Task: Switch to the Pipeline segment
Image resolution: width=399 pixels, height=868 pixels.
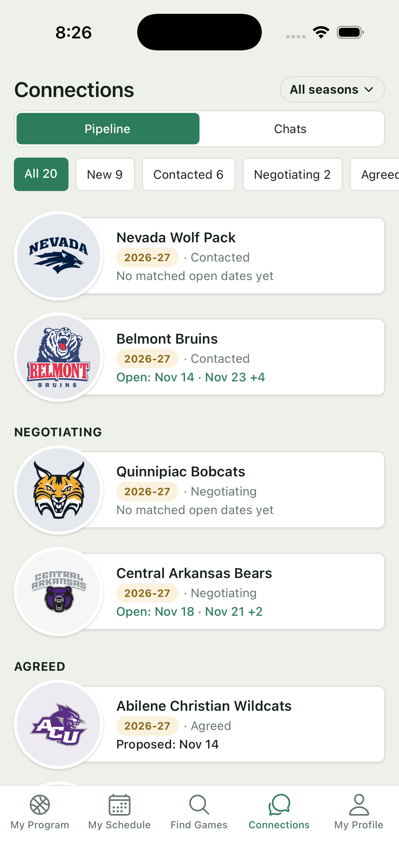Action: pyautogui.click(x=108, y=129)
